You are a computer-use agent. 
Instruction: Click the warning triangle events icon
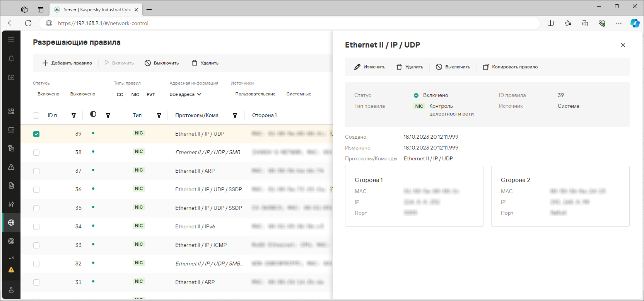click(x=11, y=167)
